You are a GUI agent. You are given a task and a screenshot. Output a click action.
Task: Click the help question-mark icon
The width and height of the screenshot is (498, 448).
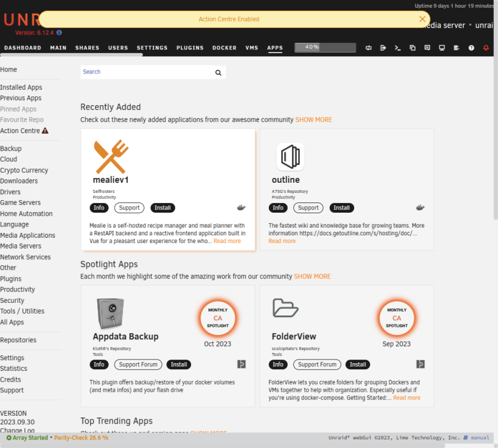coord(471,48)
